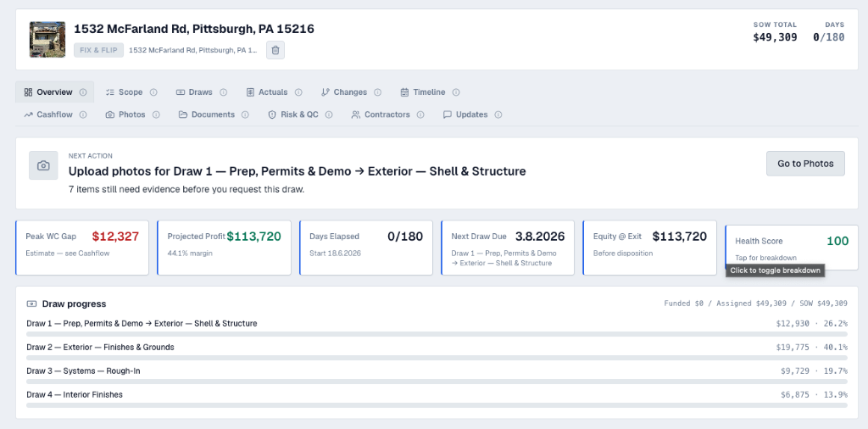
Task: Click the Go to Photos button
Action: [805, 164]
